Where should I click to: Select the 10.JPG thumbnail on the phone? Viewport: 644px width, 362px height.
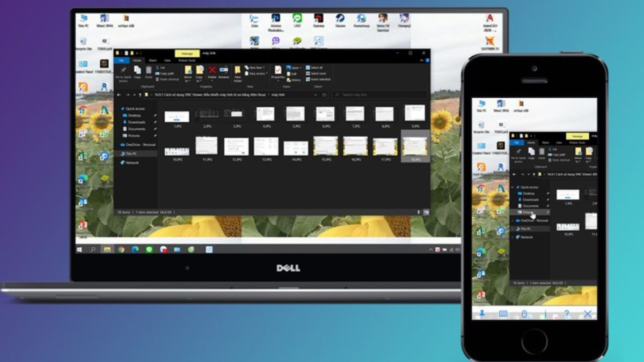click(568, 228)
